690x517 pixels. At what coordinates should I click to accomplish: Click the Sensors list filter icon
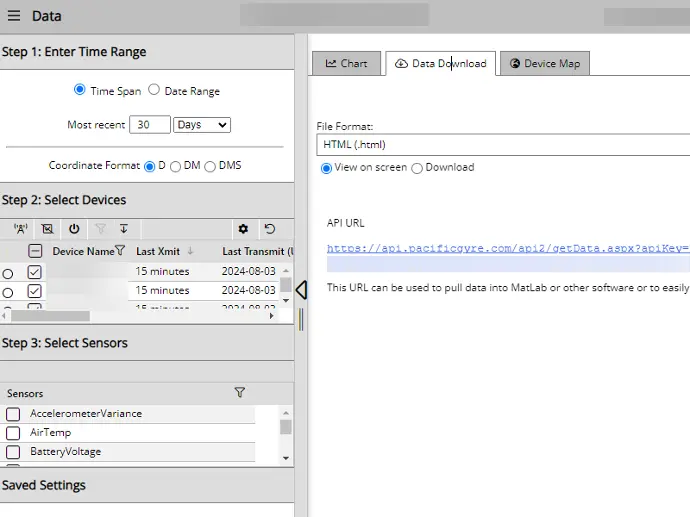coord(239,393)
